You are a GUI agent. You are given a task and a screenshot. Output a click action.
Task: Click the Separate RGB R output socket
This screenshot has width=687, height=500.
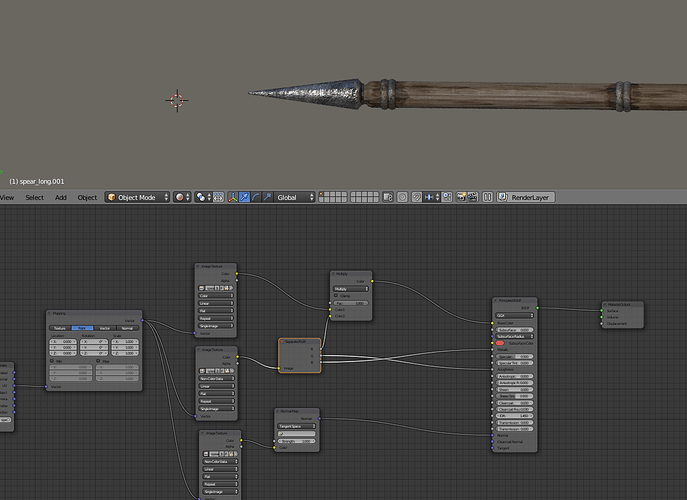pos(321,350)
